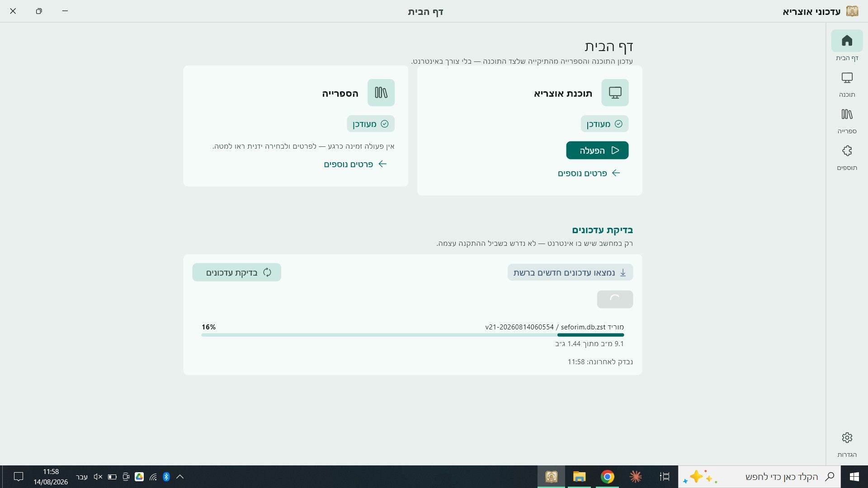
Task: Click the taskbar search field
Action: coord(759,477)
